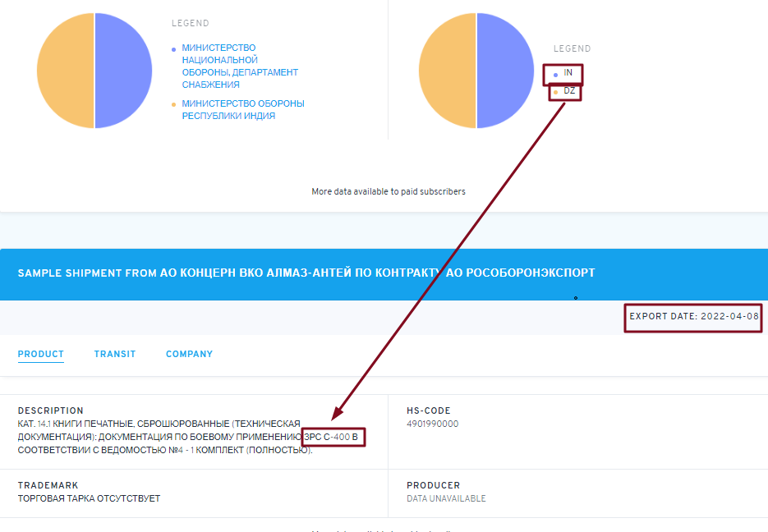768x532 pixels.
Task: Click the SAMPLE SHIPMENT FROM АО КОНЦЕРН heading
Action: coord(306,273)
